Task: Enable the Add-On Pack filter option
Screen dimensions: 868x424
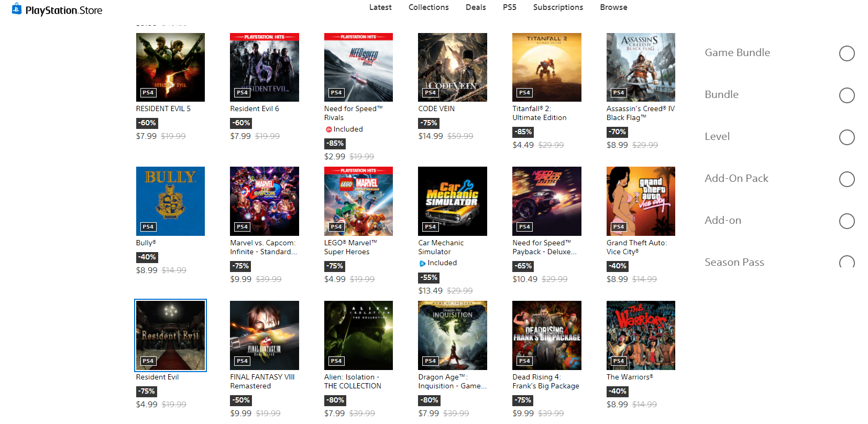Action: [847, 179]
